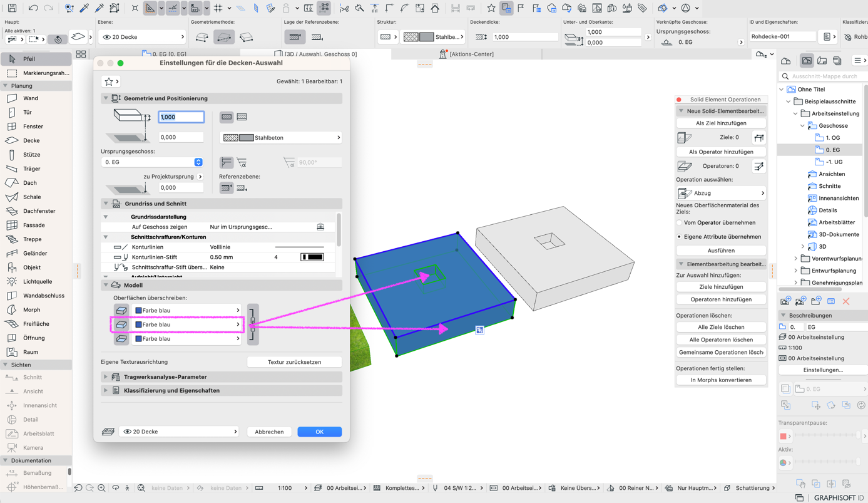Image resolution: width=868 pixels, height=503 pixels.
Task: Click the slab thickness 1,000 input field
Action: (x=181, y=117)
